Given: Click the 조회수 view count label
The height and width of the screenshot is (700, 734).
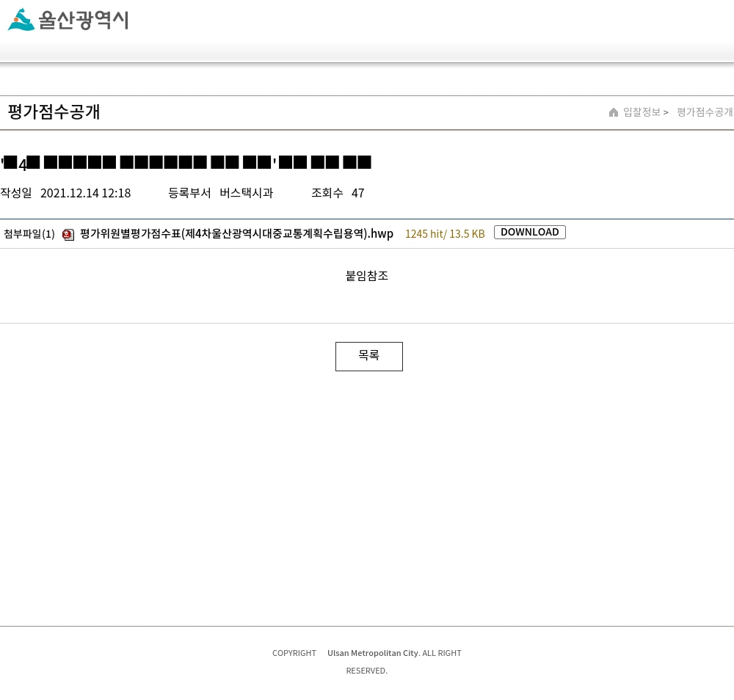Looking at the screenshot, I should pos(327,193).
